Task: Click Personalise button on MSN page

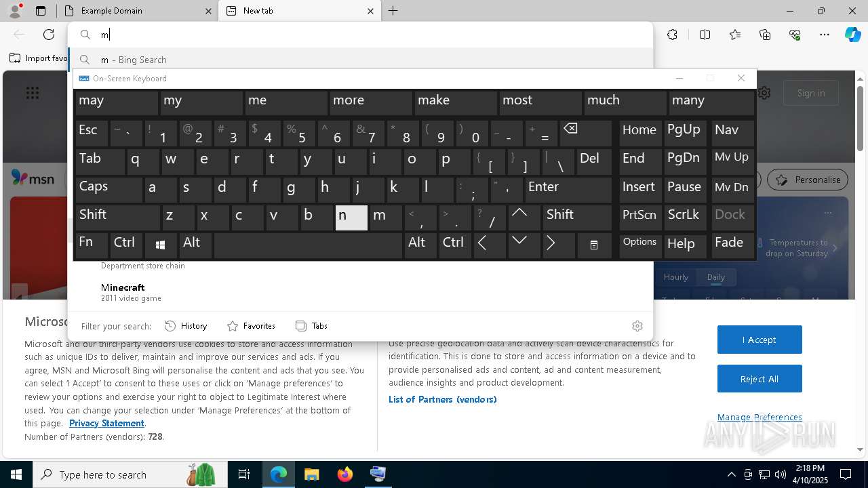Action: pos(808,180)
